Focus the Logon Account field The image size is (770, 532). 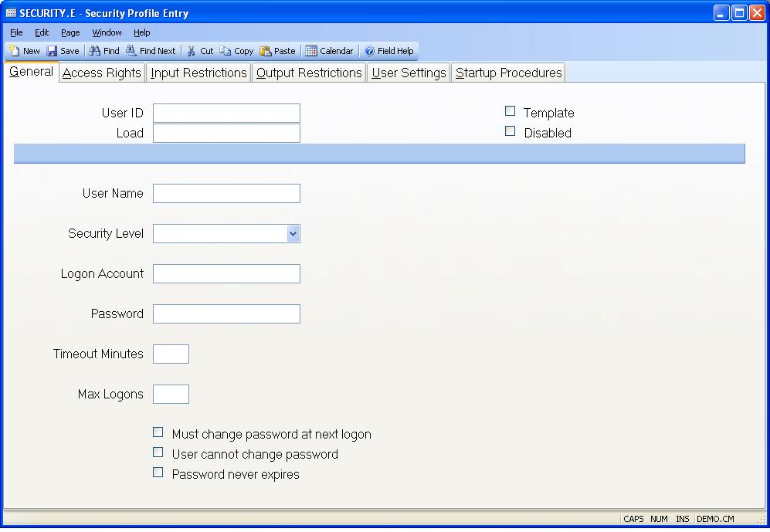click(226, 274)
